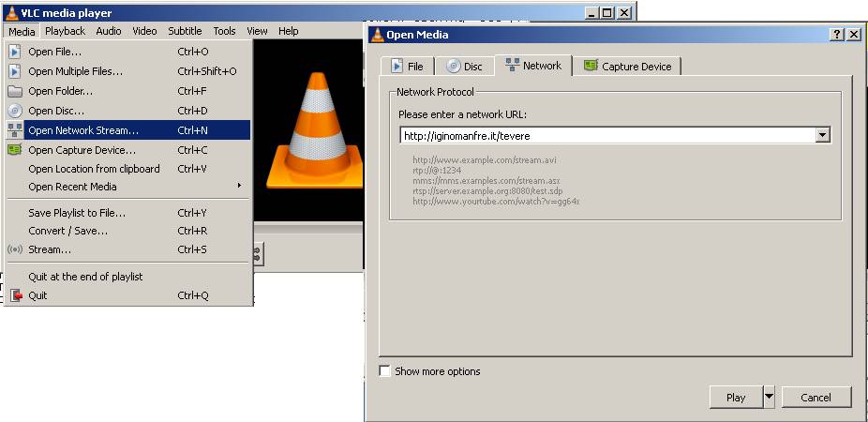Click the red Quit icon
Image resolution: width=868 pixels, height=422 pixels.
(16, 295)
